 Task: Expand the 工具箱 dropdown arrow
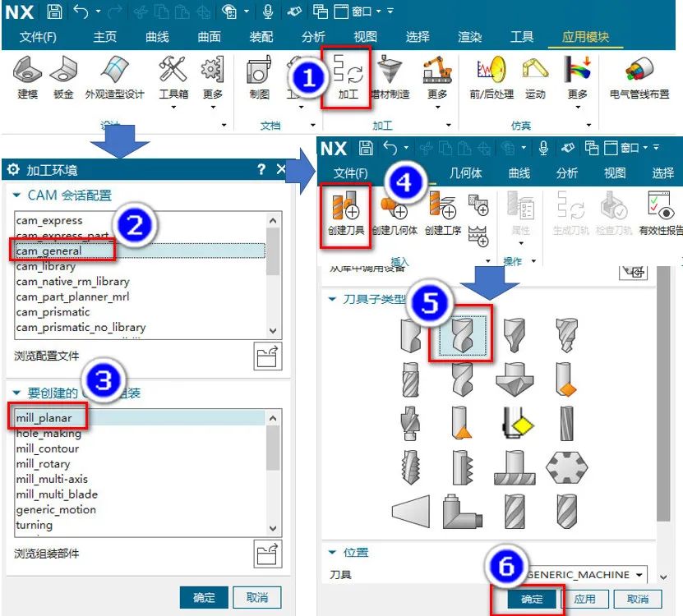(173, 107)
